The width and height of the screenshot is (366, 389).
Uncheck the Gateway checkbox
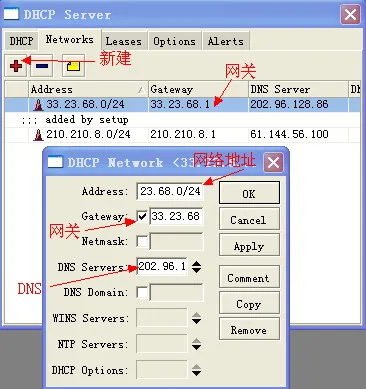click(142, 216)
